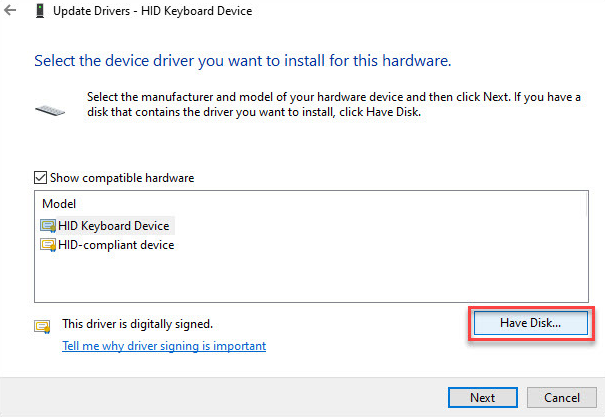Click the keyboard illustration icon near the instructions
Image resolution: width=605 pixels, height=417 pixels.
click(x=50, y=111)
